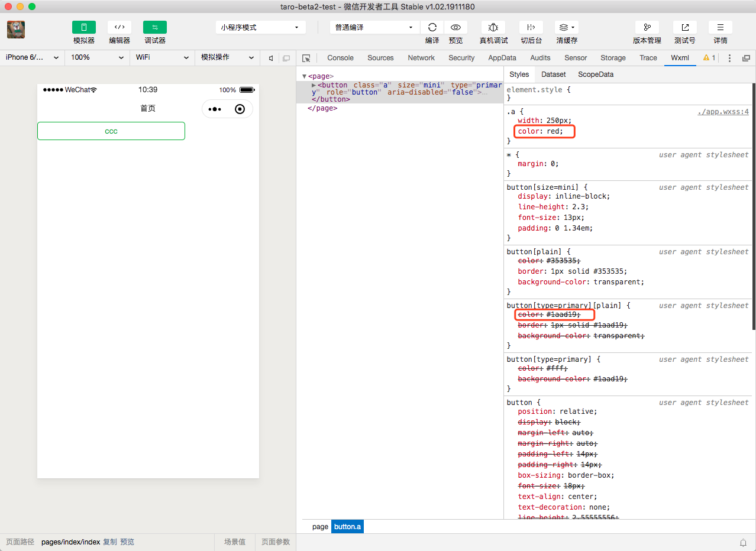Switch to the Security tab
Screen dimensions: 756x551
click(x=461, y=58)
